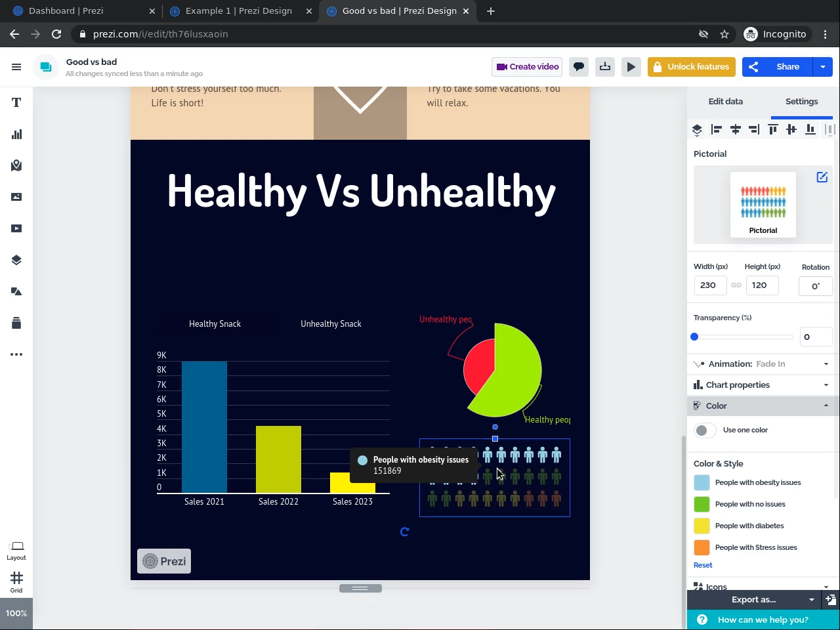Image resolution: width=840 pixels, height=630 pixels.
Task: Toggle the Use one color switch
Action: tap(705, 430)
